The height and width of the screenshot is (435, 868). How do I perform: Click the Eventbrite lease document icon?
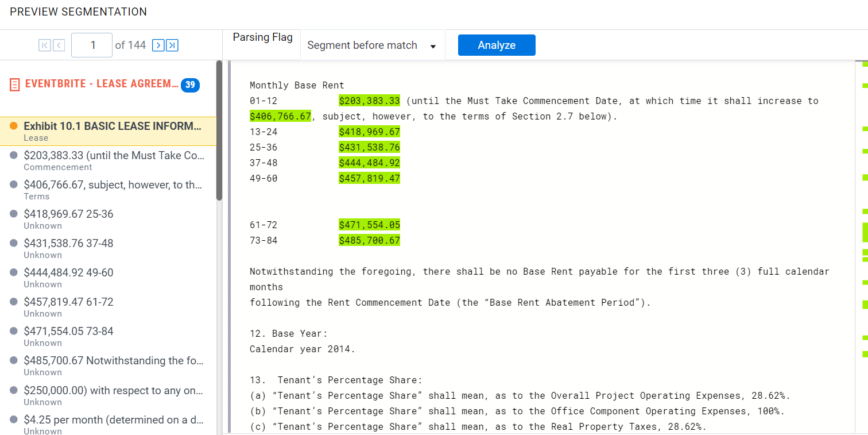pyautogui.click(x=15, y=85)
